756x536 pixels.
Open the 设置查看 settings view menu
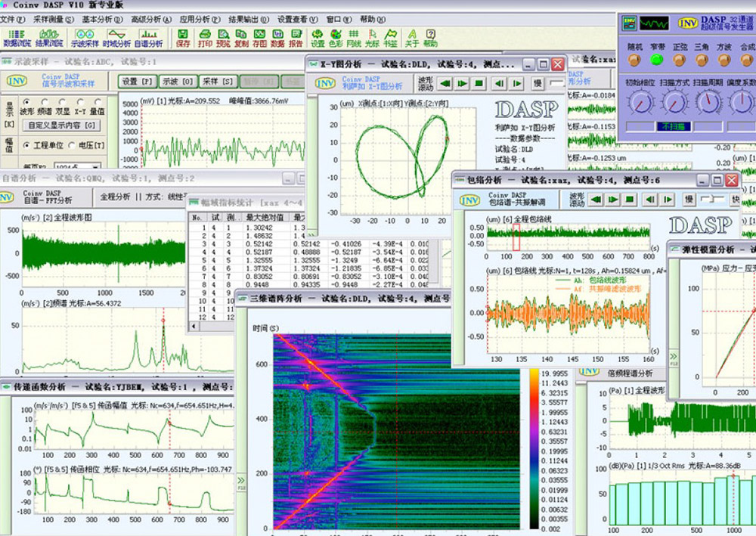297,20
